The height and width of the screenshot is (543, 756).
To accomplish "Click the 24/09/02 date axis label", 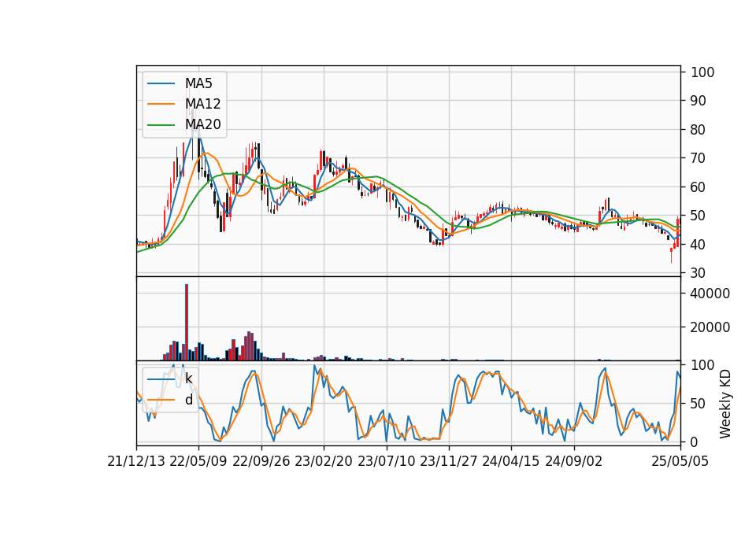I will tap(574, 461).
